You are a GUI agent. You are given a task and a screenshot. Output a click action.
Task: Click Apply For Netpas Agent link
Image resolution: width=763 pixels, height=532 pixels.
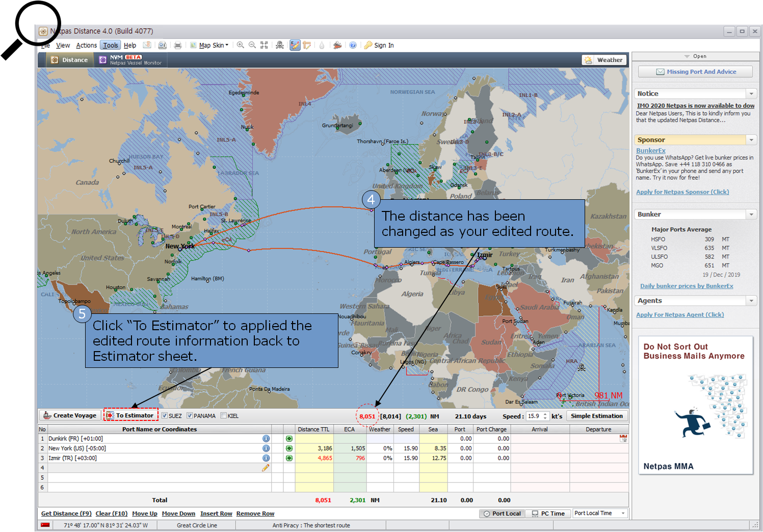(680, 315)
